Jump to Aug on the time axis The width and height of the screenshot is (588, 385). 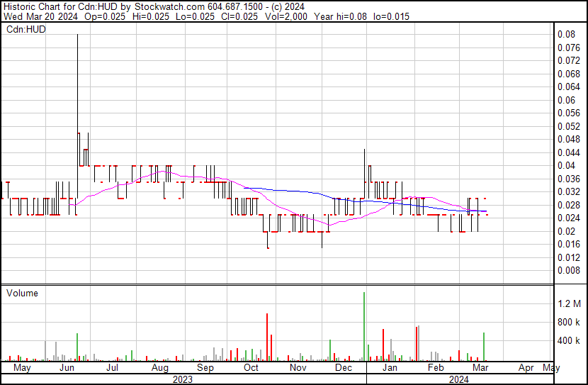point(160,369)
